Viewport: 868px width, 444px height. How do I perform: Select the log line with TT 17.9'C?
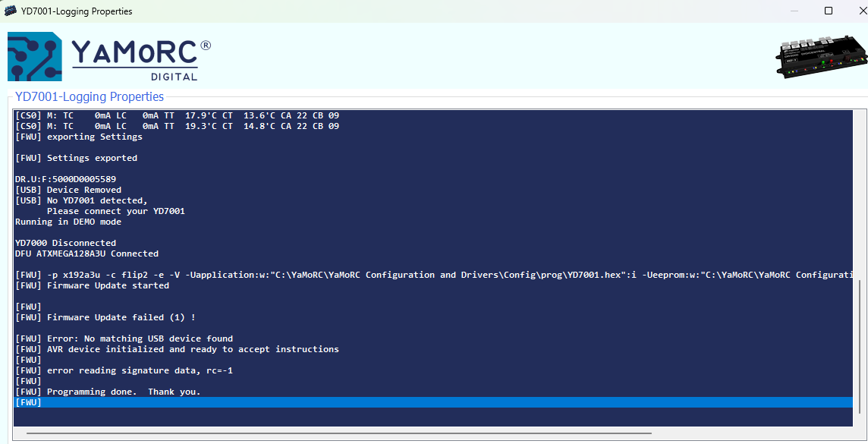[x=177, y=115]
